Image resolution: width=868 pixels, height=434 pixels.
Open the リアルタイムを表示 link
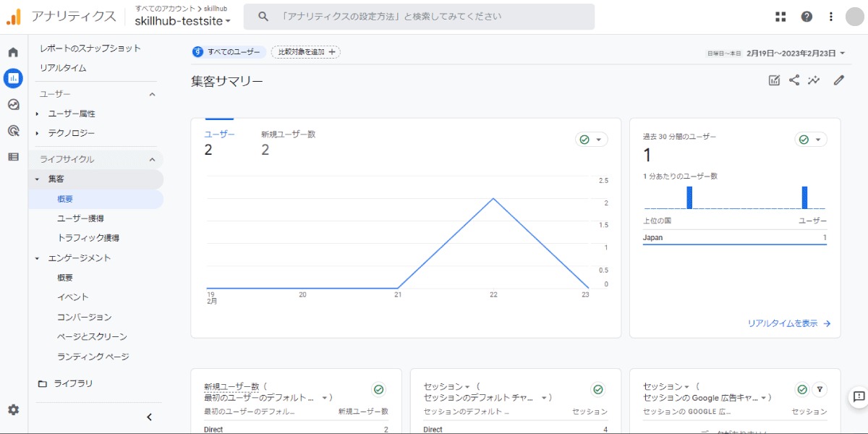point(789,323)
